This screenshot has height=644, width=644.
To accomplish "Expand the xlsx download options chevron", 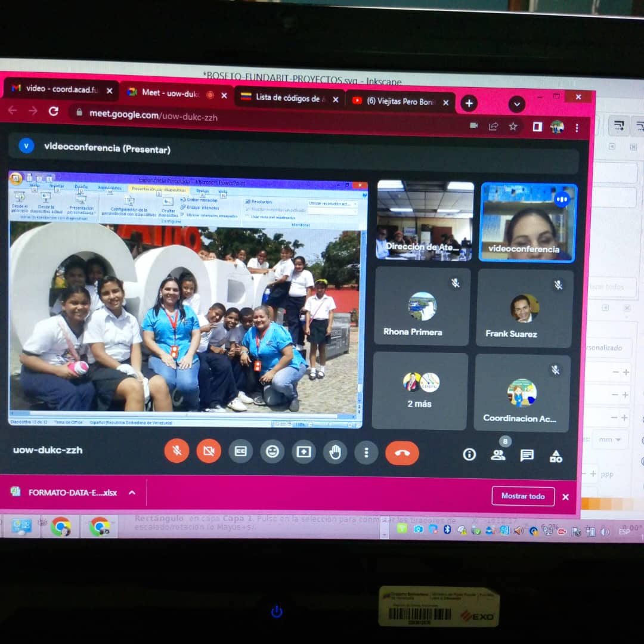I will (132, 493).
